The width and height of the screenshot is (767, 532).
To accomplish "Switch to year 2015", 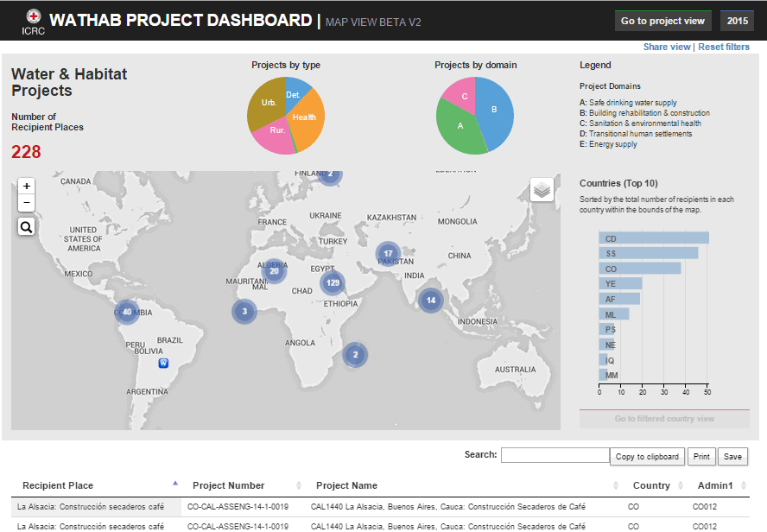I will [737, 21].
